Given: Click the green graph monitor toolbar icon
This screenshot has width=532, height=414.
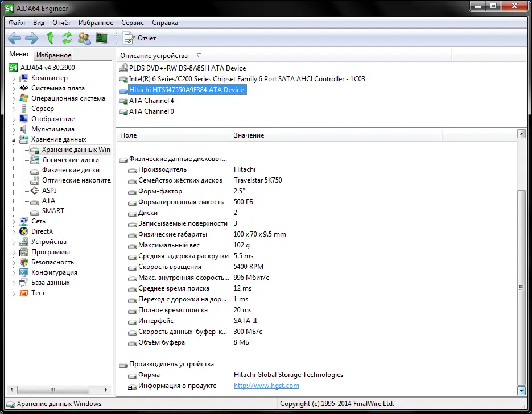Looking at the screenshot, I should [102, 38].
